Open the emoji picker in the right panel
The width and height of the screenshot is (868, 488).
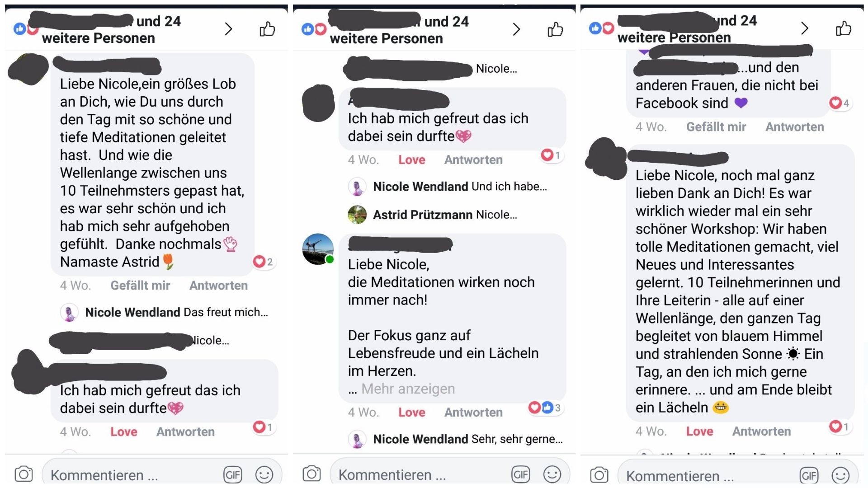pos(840,475)
